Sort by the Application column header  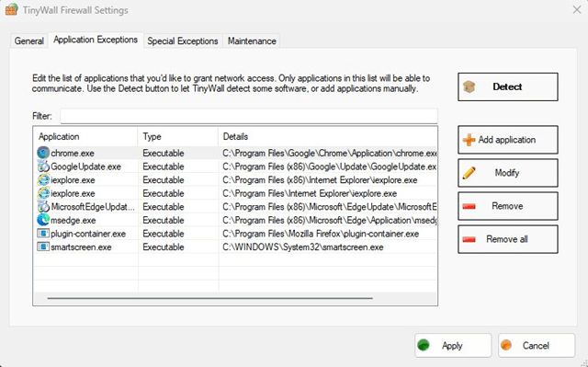(x=85, y=136)
